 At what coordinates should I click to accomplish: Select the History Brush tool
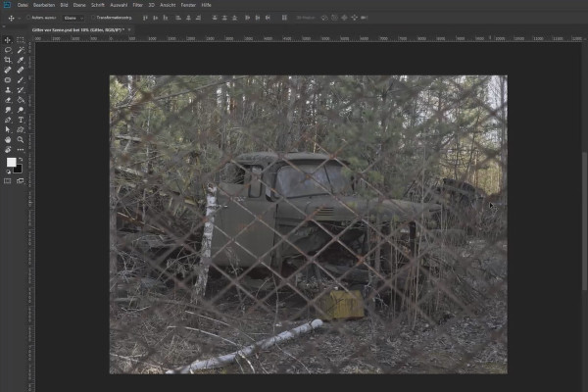(x=21, y=90)
